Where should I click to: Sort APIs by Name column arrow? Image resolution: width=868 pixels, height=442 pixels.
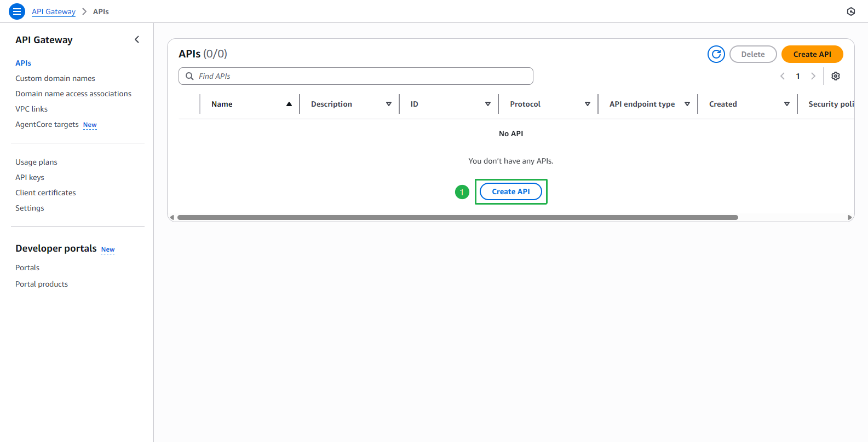[289, 104]
